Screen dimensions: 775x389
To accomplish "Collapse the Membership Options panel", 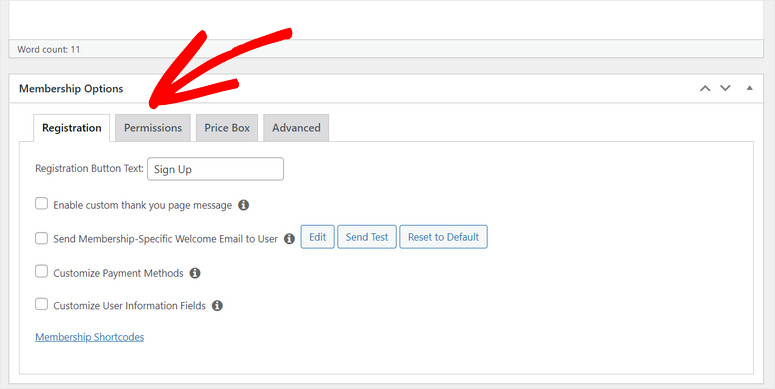I will (750, 88).
